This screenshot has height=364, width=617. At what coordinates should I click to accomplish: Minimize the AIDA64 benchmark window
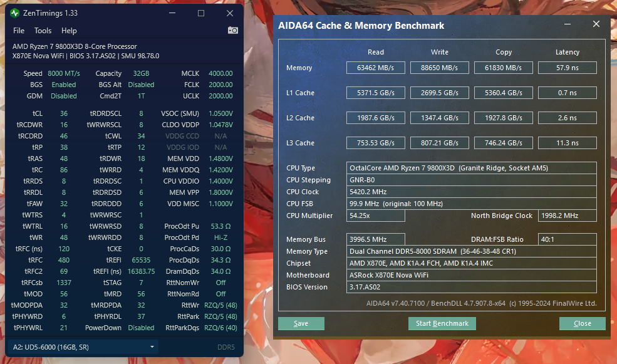tap(568, 24)
